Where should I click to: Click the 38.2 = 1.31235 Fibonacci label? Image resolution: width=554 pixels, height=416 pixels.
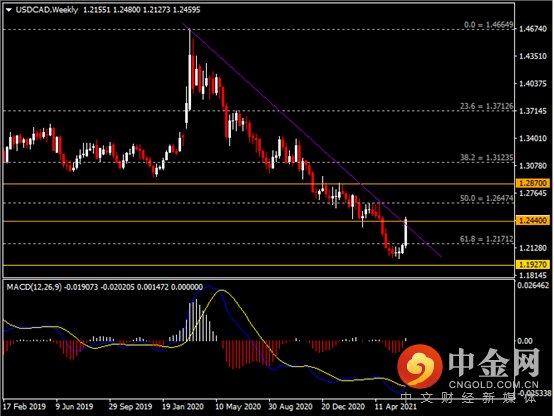coord(487,158)
